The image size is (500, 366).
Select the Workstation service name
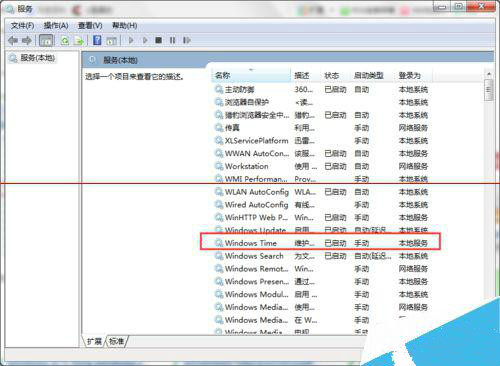click(x=246, y=166)
